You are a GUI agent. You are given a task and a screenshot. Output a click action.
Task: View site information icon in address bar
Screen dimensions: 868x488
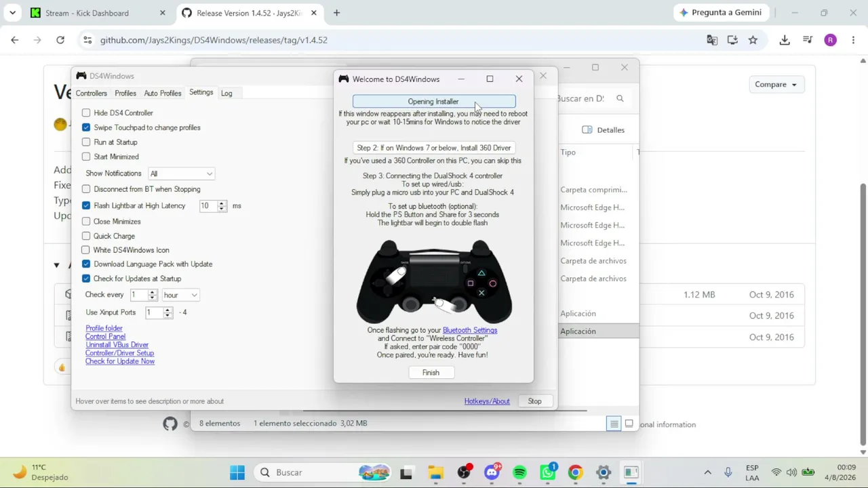point(87,40)
